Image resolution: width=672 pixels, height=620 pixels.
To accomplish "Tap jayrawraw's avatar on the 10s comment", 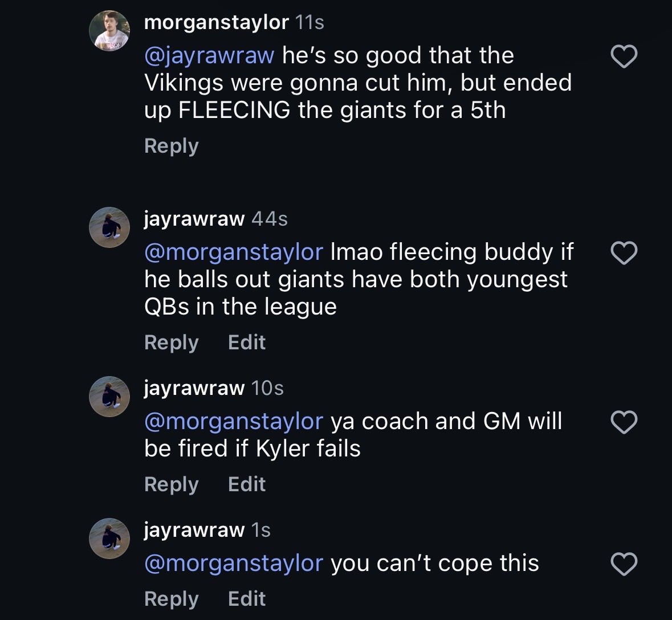I will 109,397.
